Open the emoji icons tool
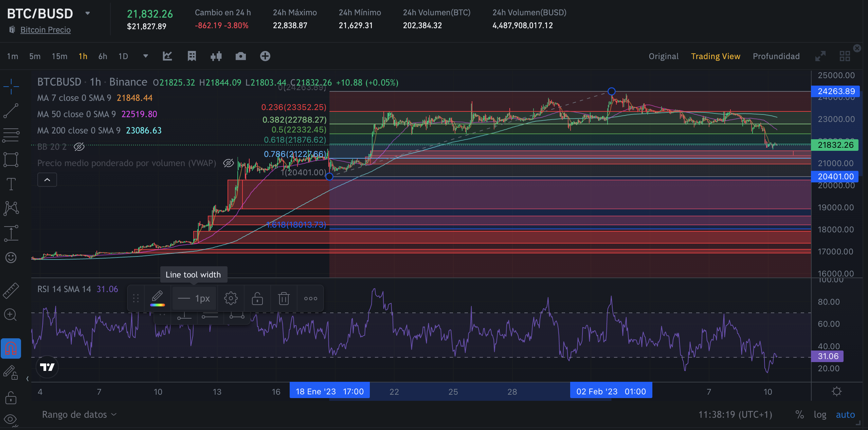 pyautogui.click(x=11, y=257)
